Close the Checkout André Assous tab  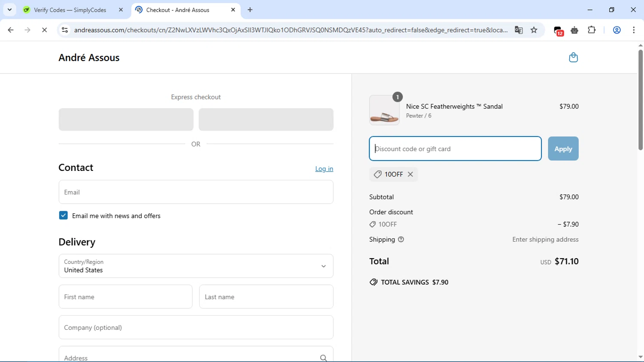click(233, 9)
